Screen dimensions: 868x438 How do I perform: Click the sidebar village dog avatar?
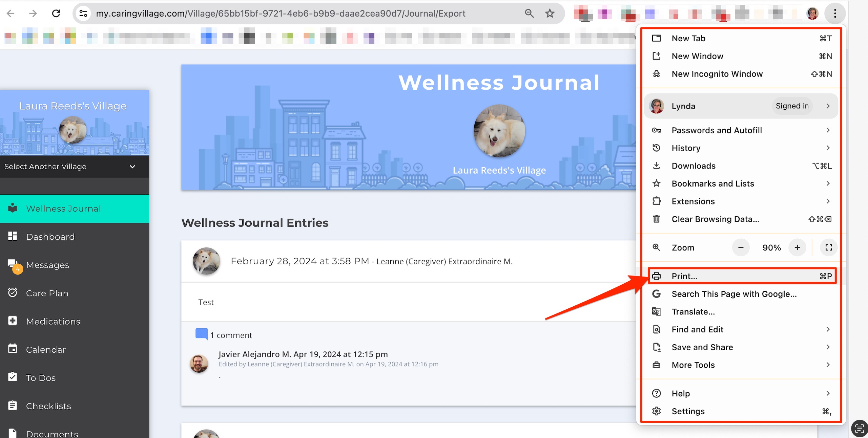tap(73, 130)
